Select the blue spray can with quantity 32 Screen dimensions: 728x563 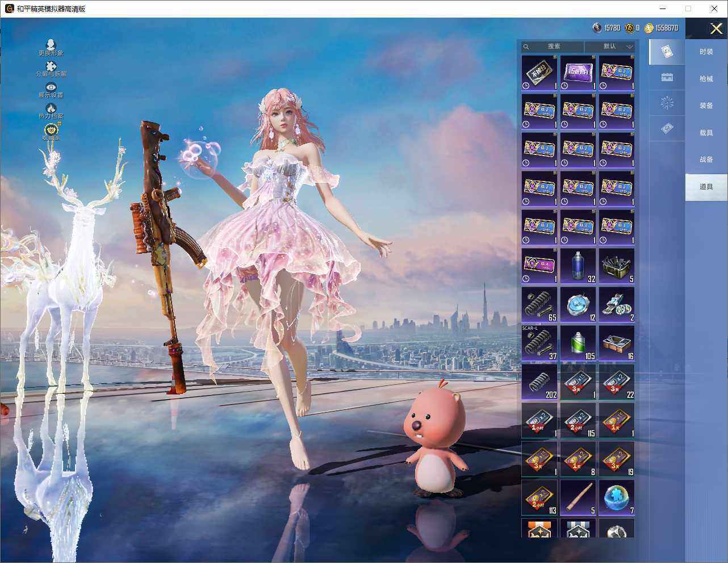[578, 266]
